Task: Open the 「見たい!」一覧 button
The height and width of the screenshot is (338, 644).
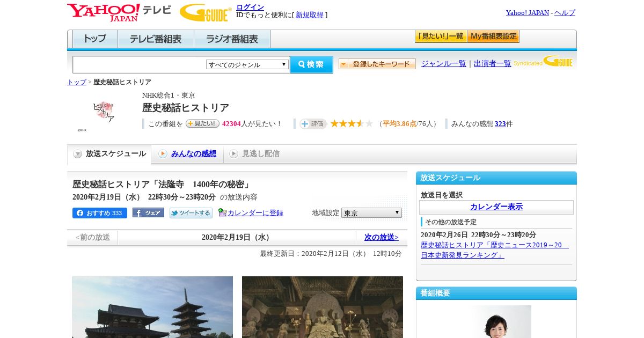Action: coord(441,36)
